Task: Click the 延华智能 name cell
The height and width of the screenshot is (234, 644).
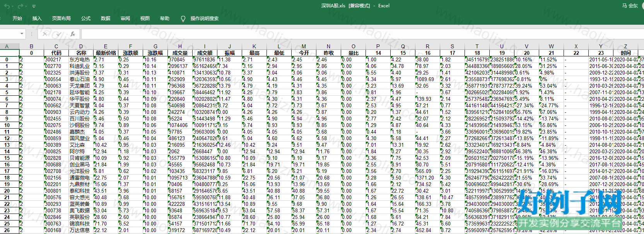Action: pyautogui.click(x=81, y=92)
